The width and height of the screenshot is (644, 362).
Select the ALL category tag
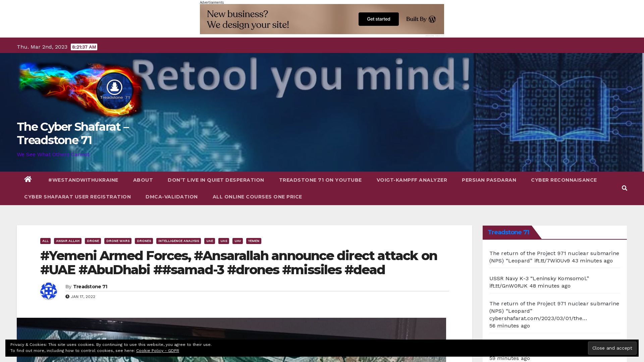46,241
